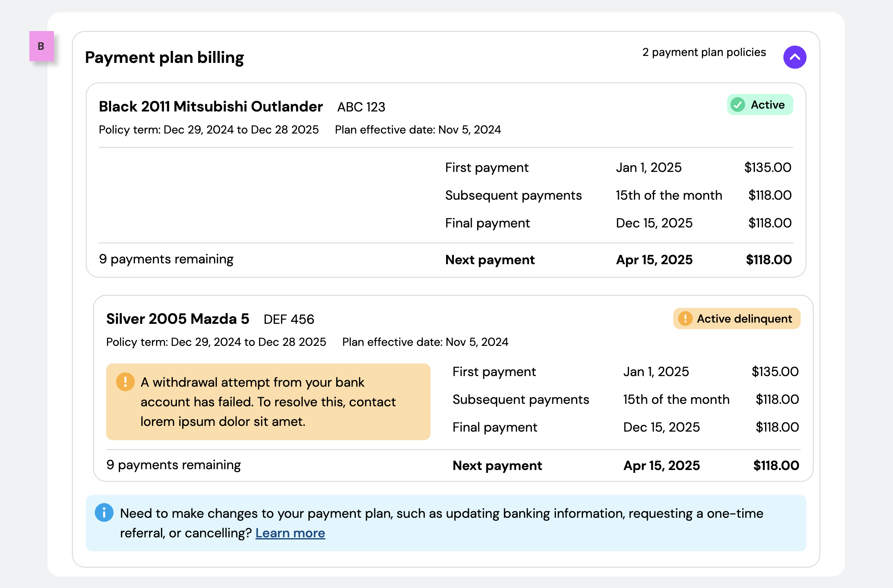The width and height of the screenshot is (893, 588).
Task: Click the Mitsubishi Next payment label
Action: coord(490,260)
